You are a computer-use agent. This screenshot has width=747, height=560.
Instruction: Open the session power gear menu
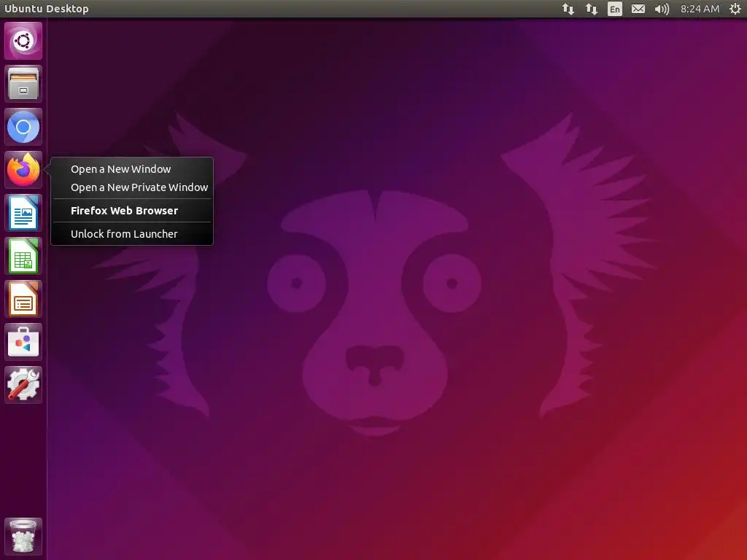coord(735,9)
